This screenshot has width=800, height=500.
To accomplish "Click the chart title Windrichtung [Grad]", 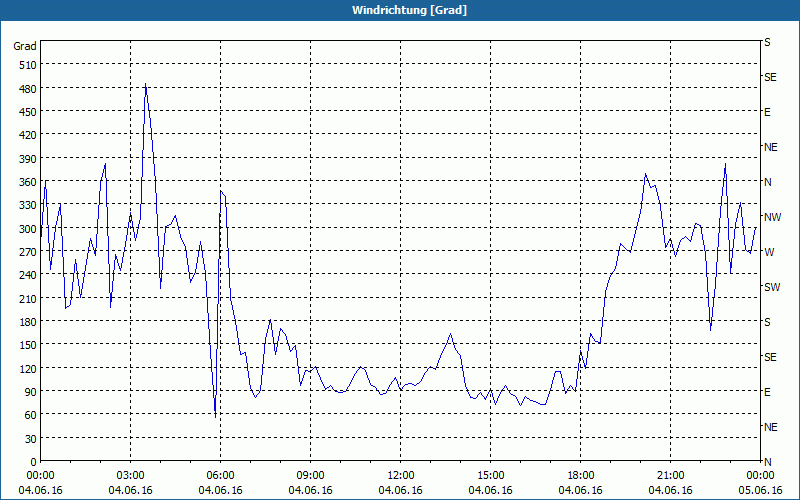I will [x=409, y=10].
